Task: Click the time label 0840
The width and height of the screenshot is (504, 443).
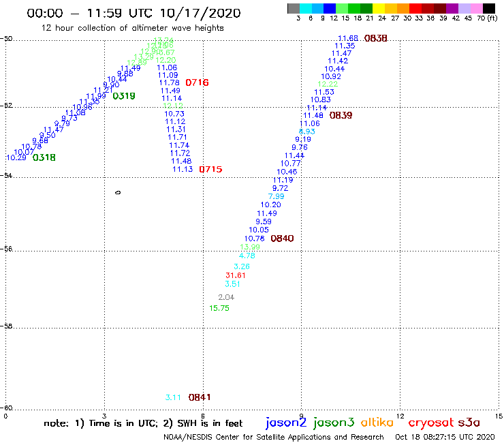Action: (x=282, y=239)
